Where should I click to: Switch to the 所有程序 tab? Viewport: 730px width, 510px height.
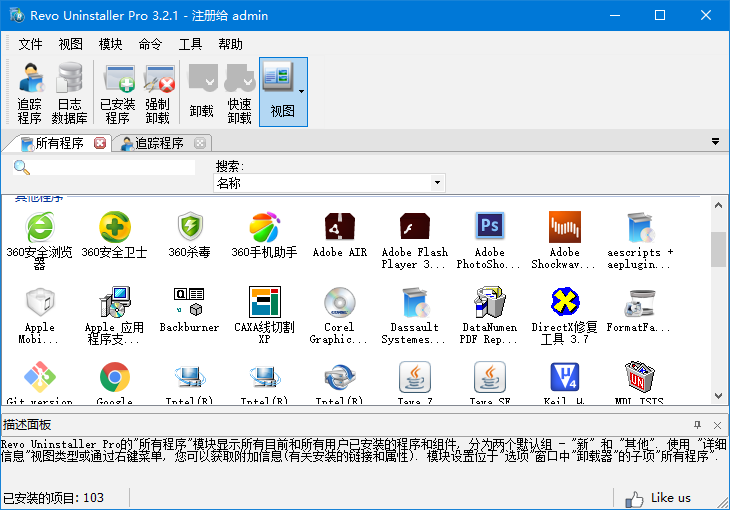tap(57, 143)
